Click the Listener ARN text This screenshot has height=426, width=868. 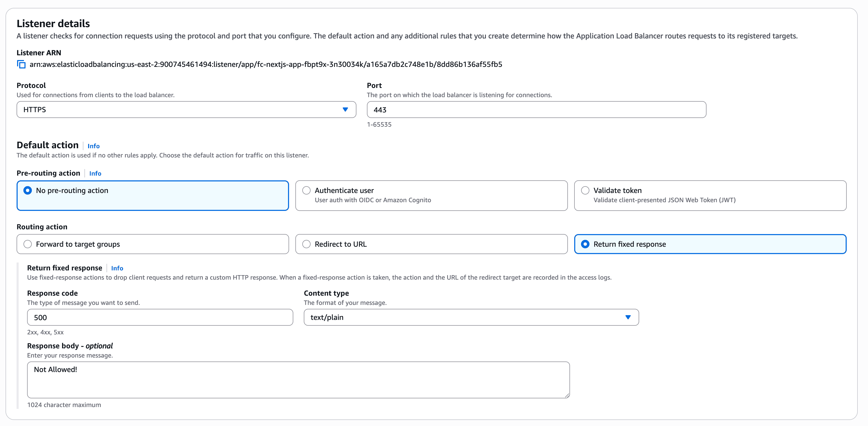coord(265,64)
